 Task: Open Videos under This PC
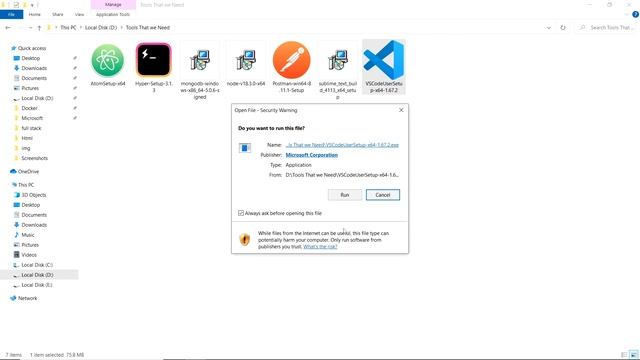29,255
